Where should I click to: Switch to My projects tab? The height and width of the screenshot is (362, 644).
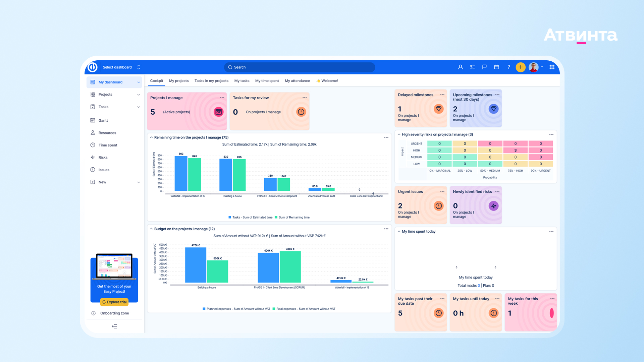tap(178, 81)
